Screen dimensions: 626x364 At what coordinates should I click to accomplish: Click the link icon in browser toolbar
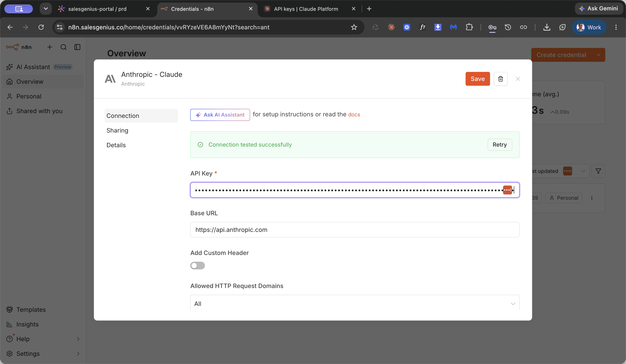coord(523,27)
